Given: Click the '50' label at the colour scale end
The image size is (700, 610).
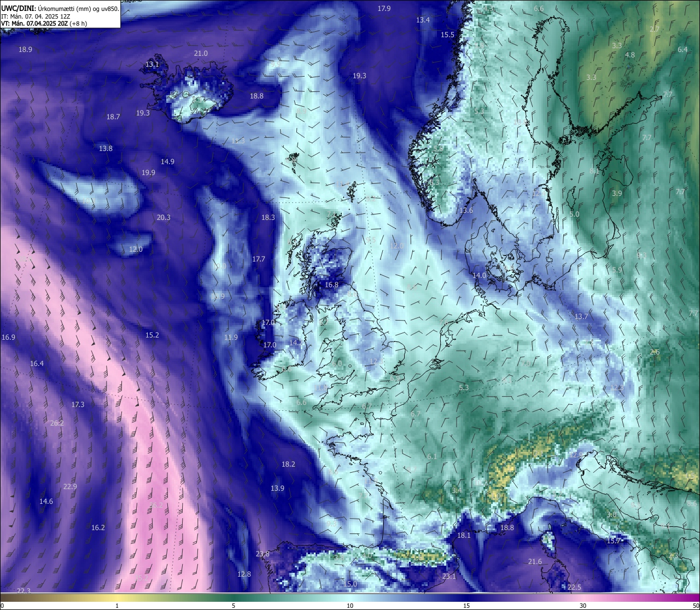Looking at the screenshot, I should pyautogui.click(x=696, y=606).
